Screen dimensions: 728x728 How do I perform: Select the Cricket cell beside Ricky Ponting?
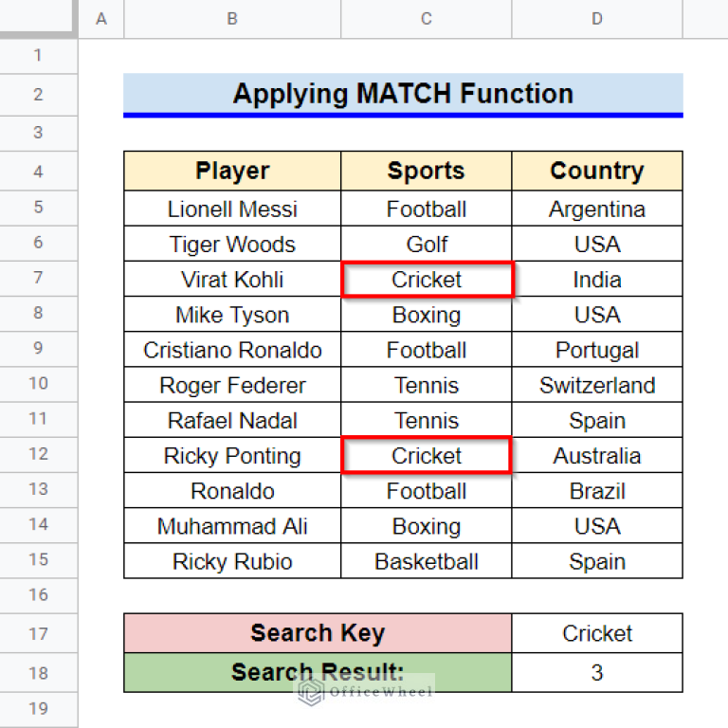(427, 456)
